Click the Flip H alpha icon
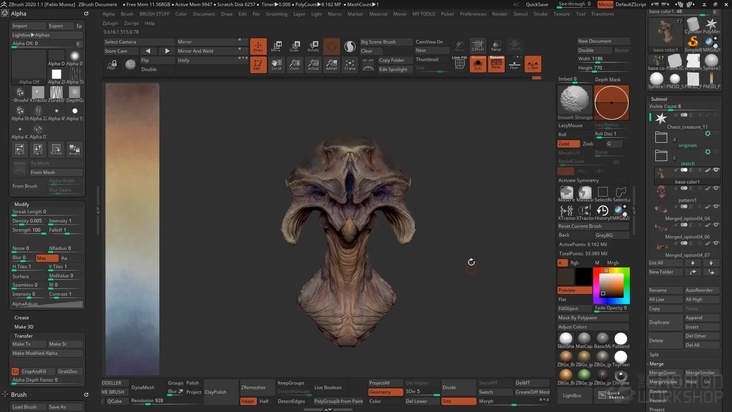The image size is (732, 412). (x=20, y=149)
